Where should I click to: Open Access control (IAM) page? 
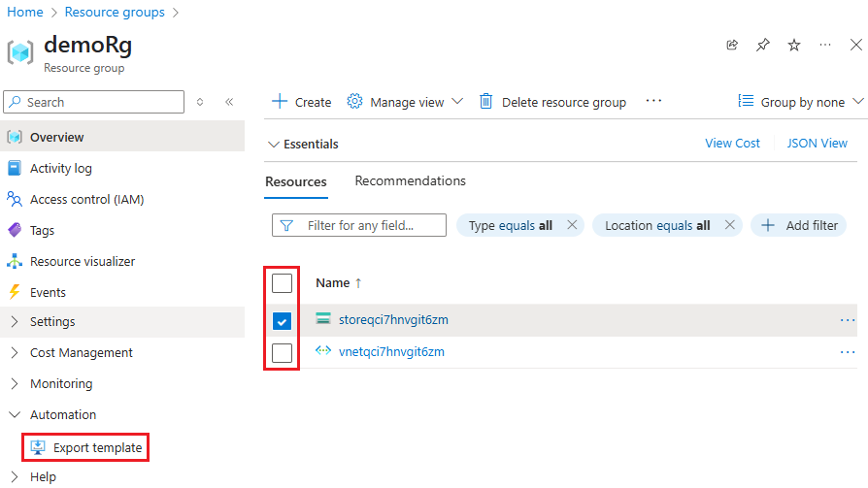coord(86,199)
